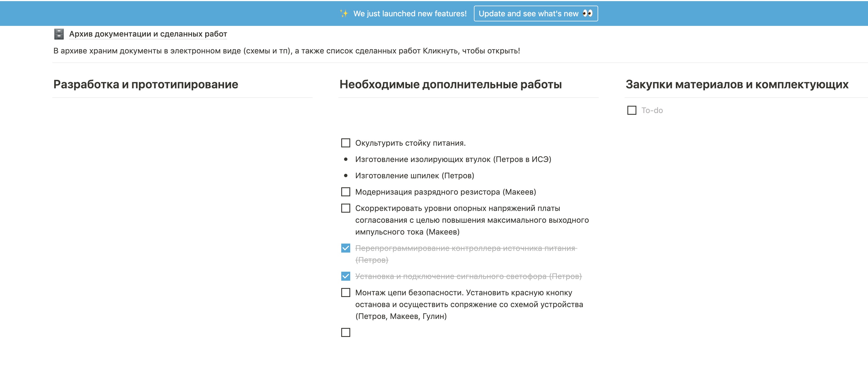Tick the 'Модернизация разрядного резистора' checkbox

click(x=346, y=192)
